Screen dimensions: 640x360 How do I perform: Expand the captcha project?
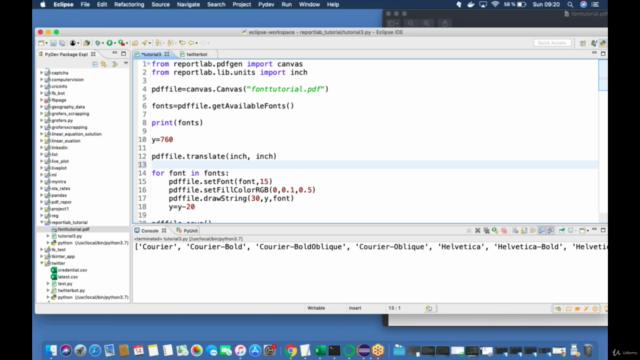coord(41,73)
